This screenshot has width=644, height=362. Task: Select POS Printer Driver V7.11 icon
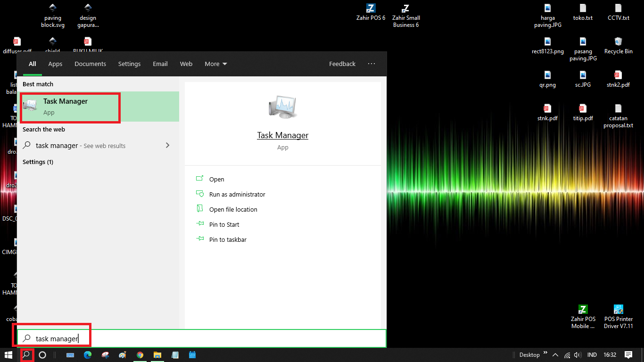click(618, 317)
